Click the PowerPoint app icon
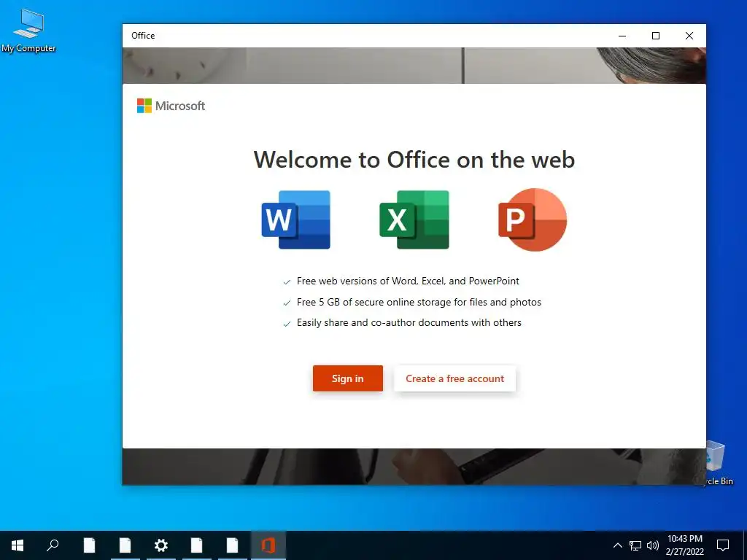The width and height of the screenshot is (747, 560). [x=532, y=219]
